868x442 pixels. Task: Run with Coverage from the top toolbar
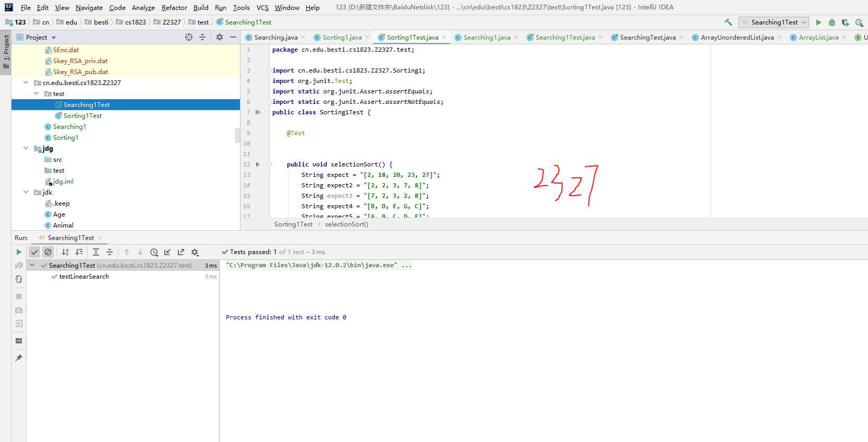point(846,22)
